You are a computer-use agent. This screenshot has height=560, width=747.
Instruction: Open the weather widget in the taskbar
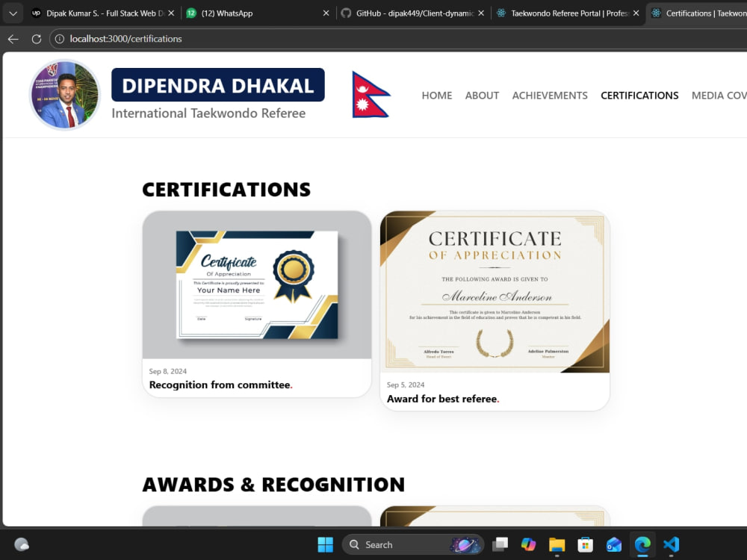tap(22, 544)
